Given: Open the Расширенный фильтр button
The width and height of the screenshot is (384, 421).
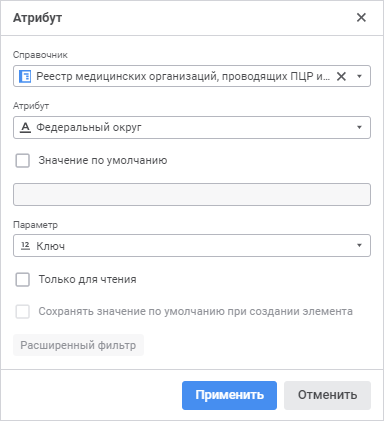Looking at the screenshot, I should click(78, 345).
